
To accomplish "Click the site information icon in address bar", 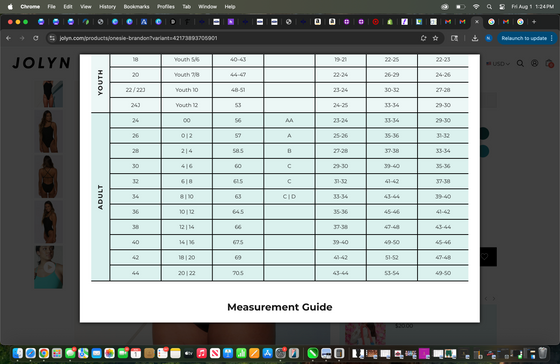I will pos(52,38).
